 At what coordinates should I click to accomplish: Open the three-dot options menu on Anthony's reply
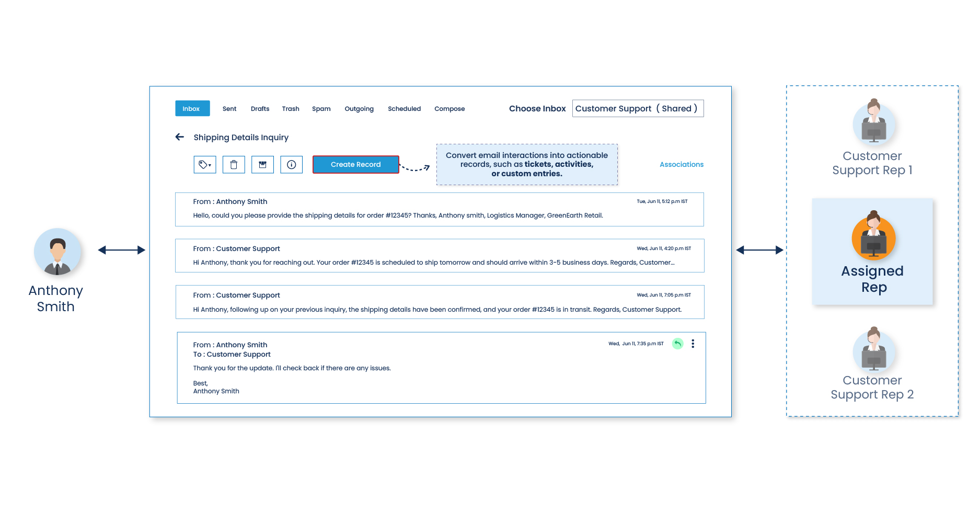tap(693, 344)
